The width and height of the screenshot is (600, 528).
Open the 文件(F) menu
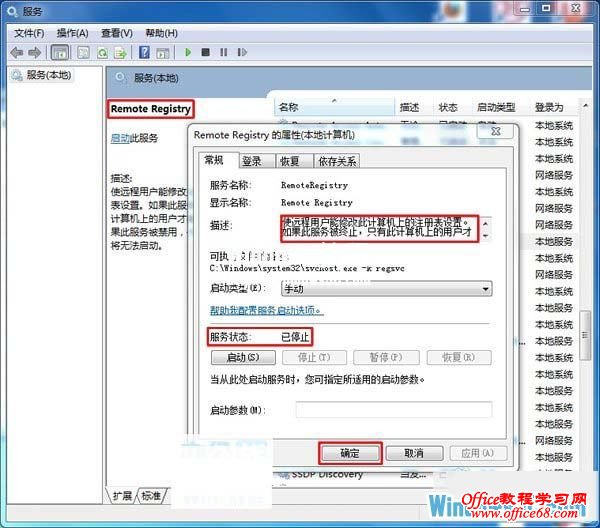tap(29, 33)
